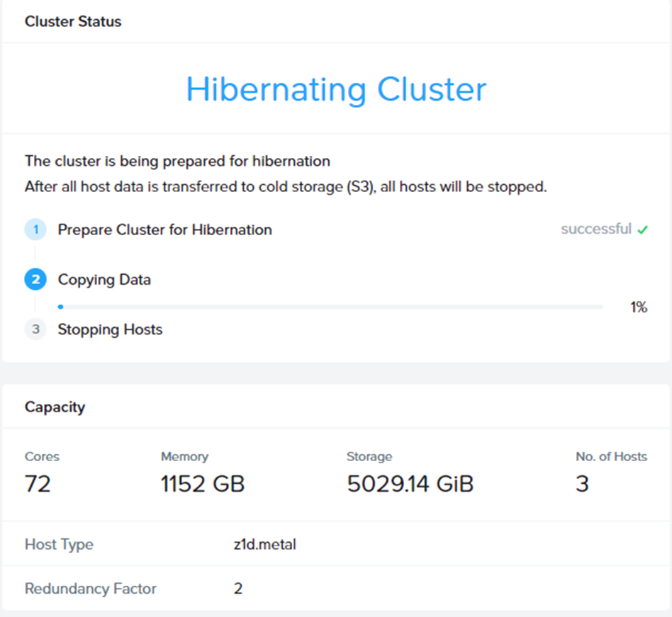Screen dimensions: 672x617
Task: Click the Cores value 72
Action: coord(38,485)
